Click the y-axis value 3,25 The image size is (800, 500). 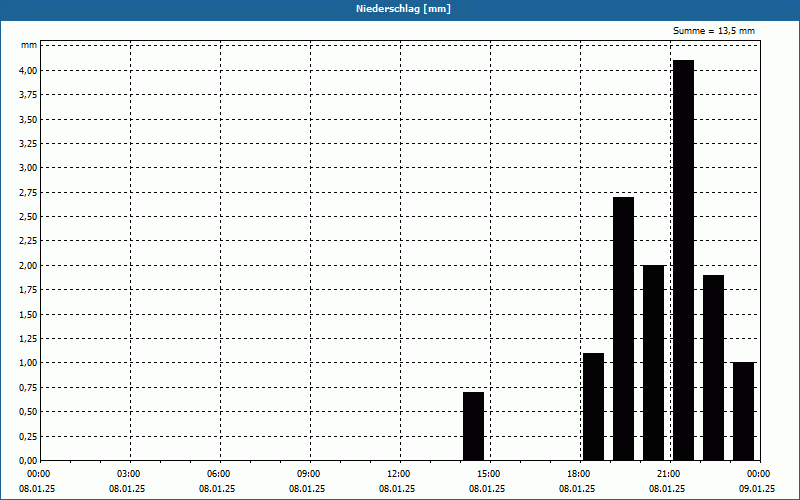29,144
